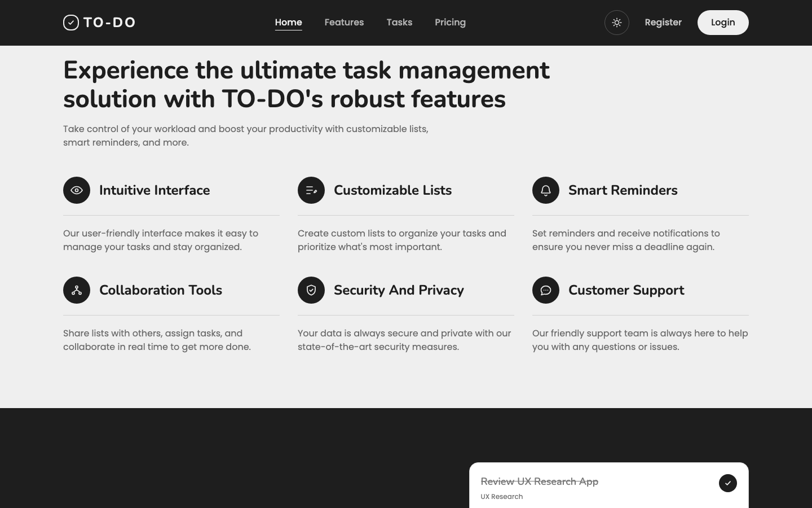Open the Pricing nav item
The width and height of the screenshot is (812, 508).
click(451, 23)
